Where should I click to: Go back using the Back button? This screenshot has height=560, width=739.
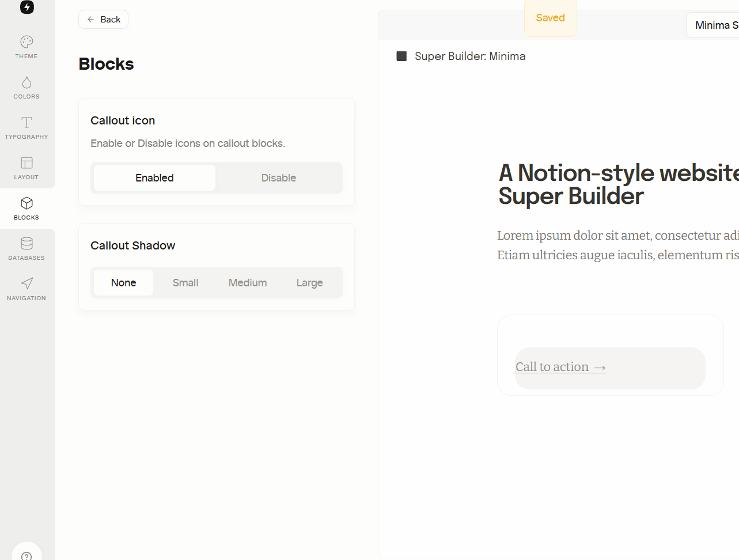(104, 20)
